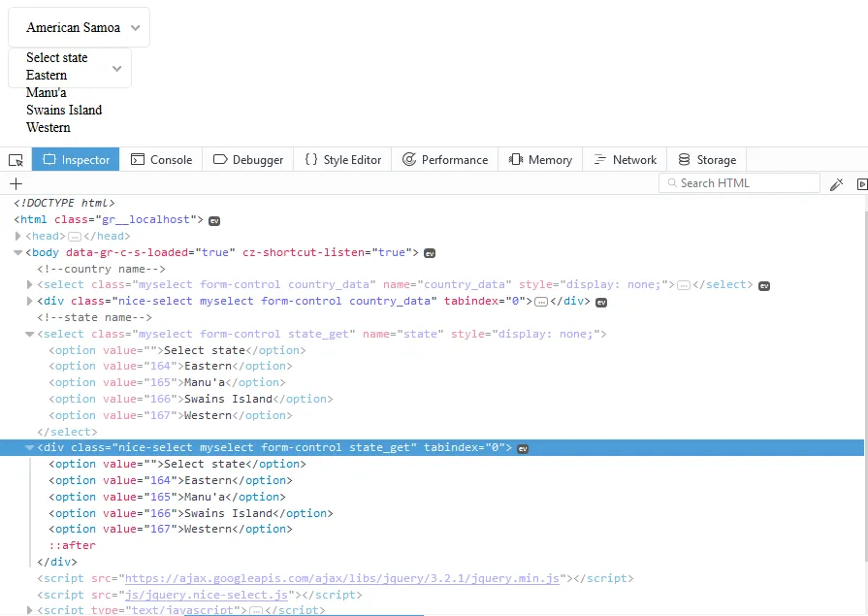
Task: Select option 166 Swains Island in select
Action: 191,400
